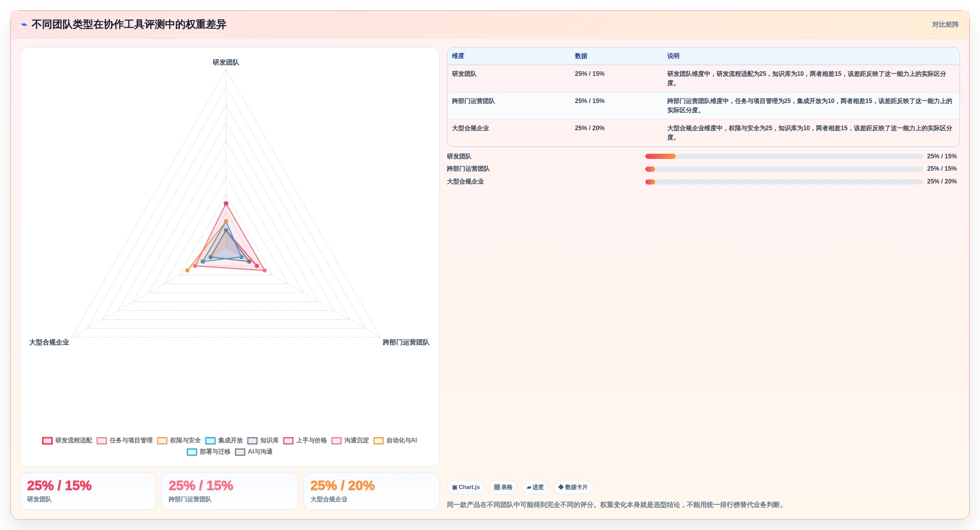Toggle 知识库 legend dataset
This screenshot has height=530, width=980.
pyautogui.click(x=263, y=440)
